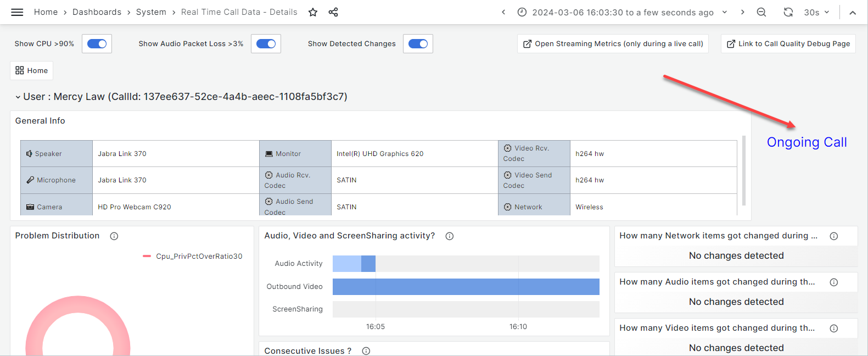Mark dashboard as favorite with star icon

[x=313, y=12]
